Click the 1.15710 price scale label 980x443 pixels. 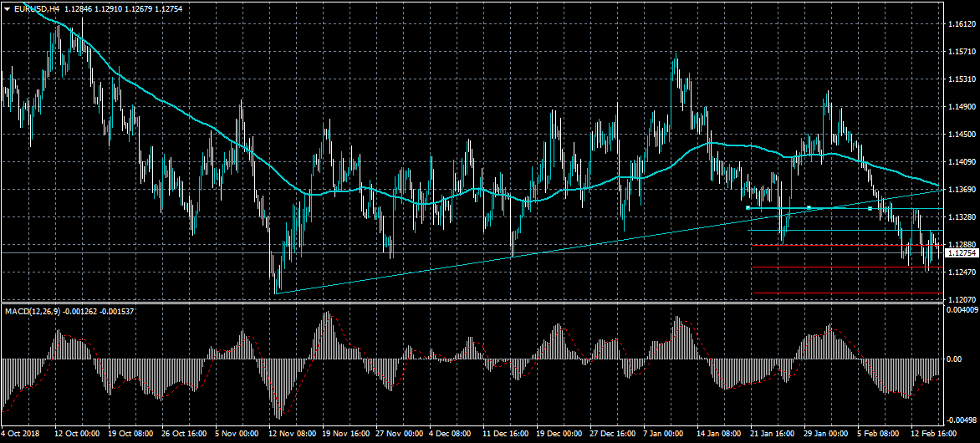coord(962,51)
